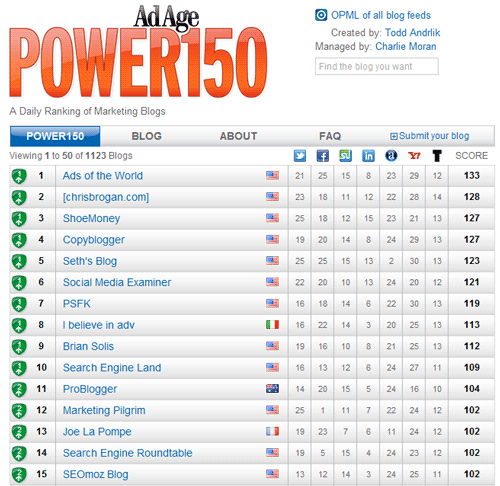Click the Italian flag on I believe in adv row
Viewport: 500px width, 486px height.
(x=272, y=325)
